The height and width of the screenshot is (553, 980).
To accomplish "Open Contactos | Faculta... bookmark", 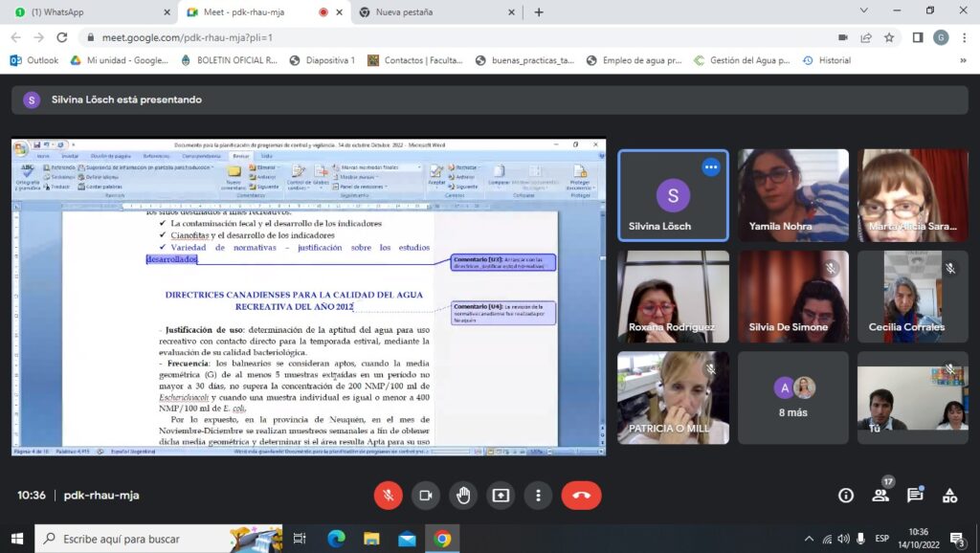I will tap(415, 60).
